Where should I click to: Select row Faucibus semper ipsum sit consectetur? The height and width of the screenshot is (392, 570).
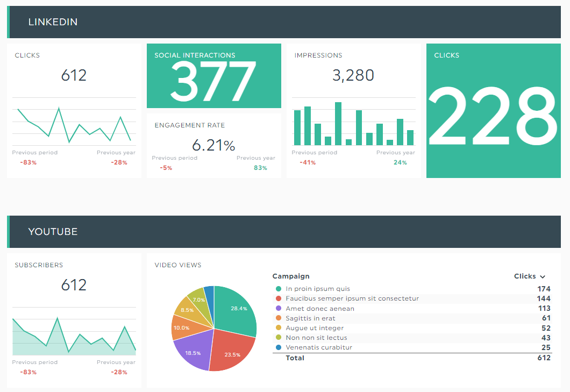(412, 298)
